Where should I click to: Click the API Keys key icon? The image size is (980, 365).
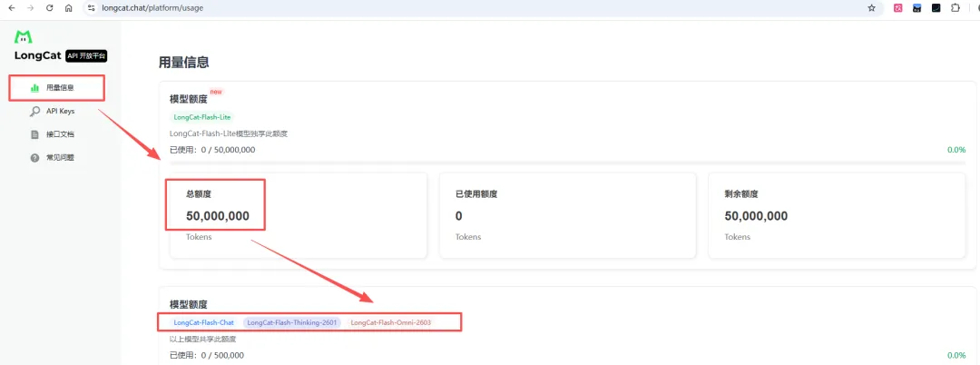point(35,112)
